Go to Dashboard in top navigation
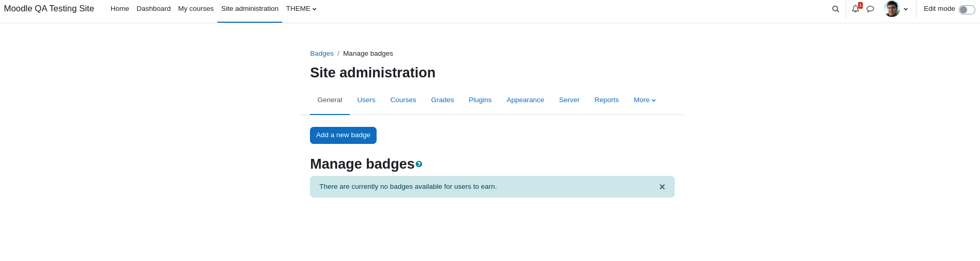Screen dimensions: 980x261 [153, 9]
